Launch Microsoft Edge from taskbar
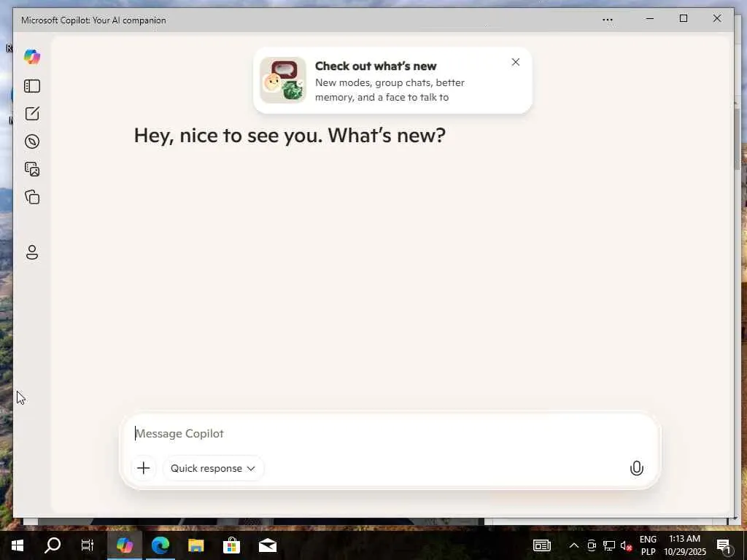The width and height of the screenshot is (747, 560). pyautogui.click(x=160, y=545)
